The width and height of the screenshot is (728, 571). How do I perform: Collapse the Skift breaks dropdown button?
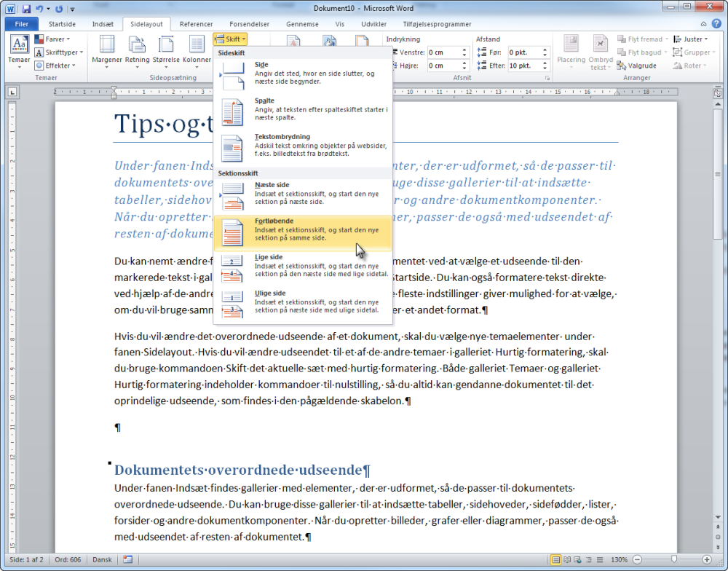coord(230,39)
